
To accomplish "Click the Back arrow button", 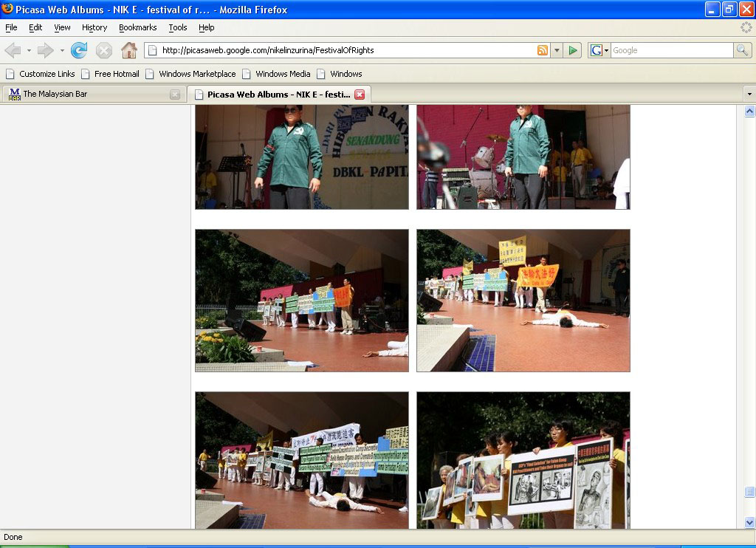I will tap(13, 50).
